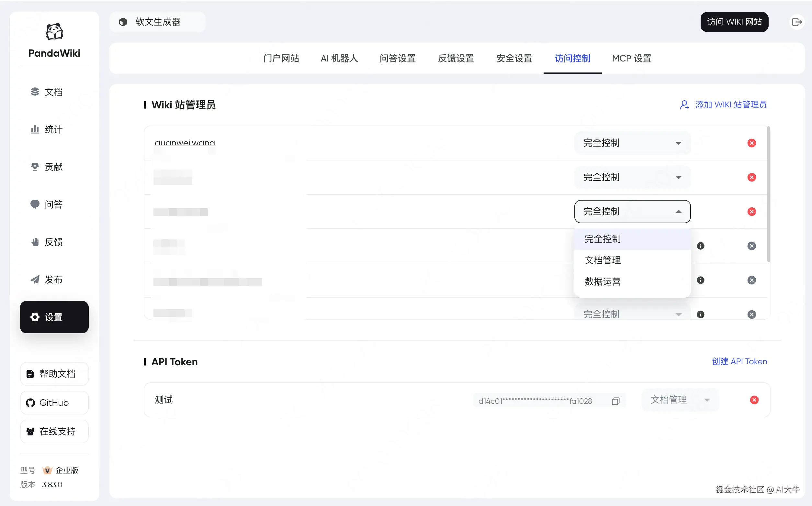Click the admin list scrollbar
812x506 pixels.
(x=769, y=194)
